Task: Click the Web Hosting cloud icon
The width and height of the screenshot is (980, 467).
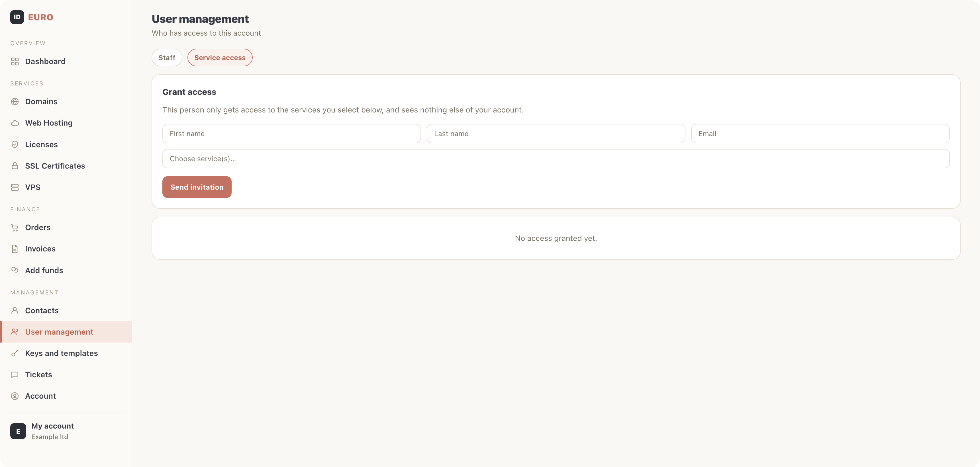Action: tap(15, 123)
